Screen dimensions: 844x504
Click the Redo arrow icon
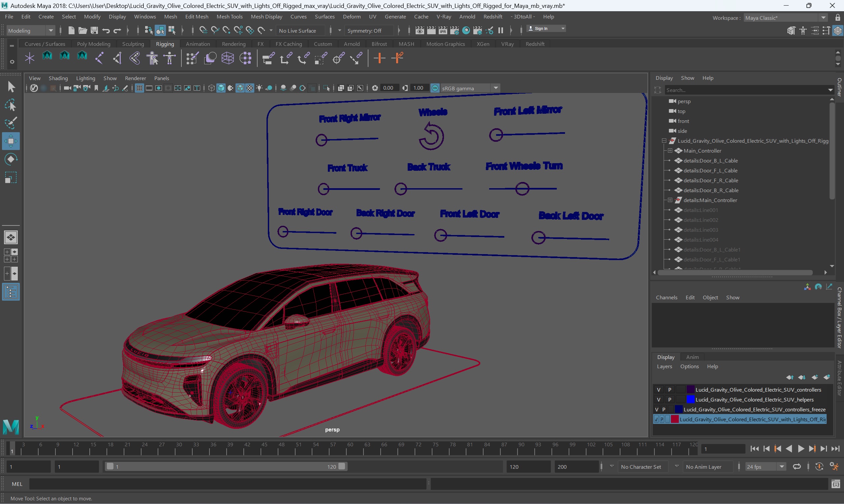(x=117, y=31)
